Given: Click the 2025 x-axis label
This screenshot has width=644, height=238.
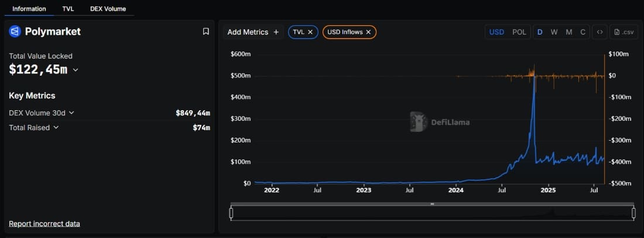Looking at the screenshot, I should click(x=549, y=191).
